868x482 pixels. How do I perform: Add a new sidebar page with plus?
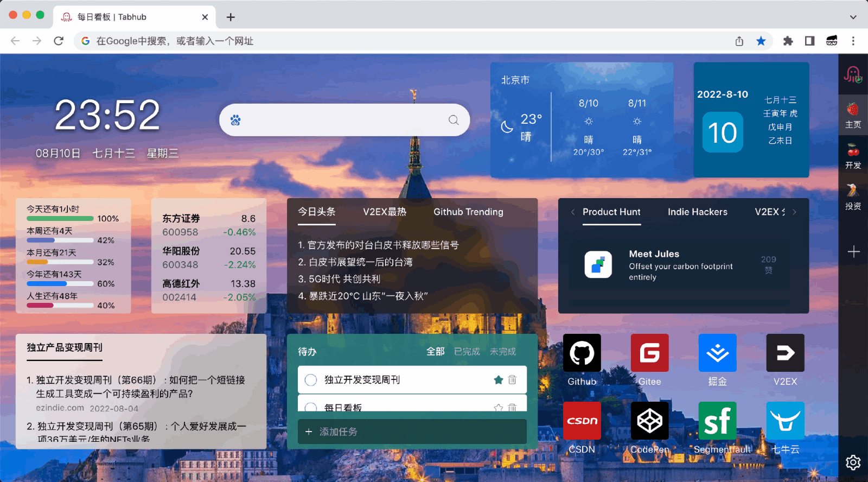(853, 251)
